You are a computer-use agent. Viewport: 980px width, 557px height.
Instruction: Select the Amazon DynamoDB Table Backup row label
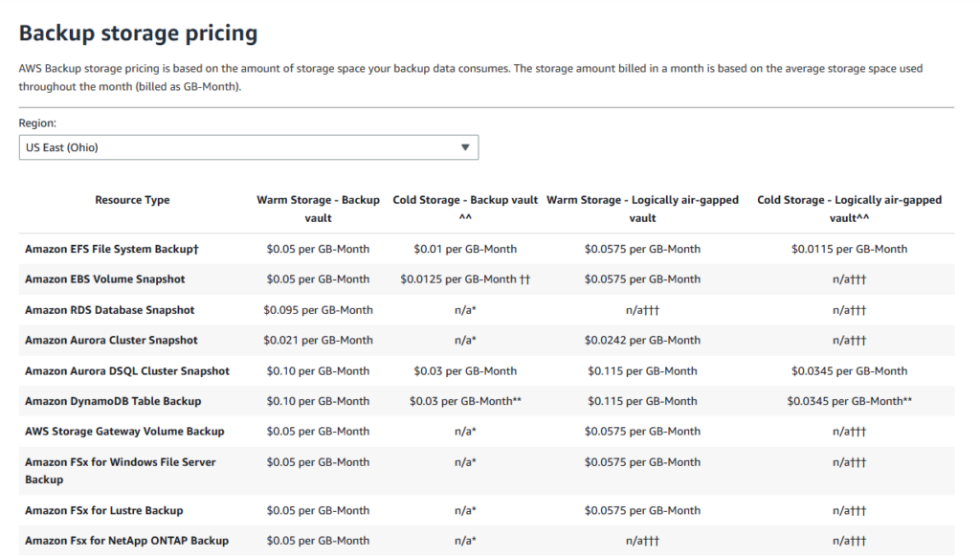tap(113, 401)
